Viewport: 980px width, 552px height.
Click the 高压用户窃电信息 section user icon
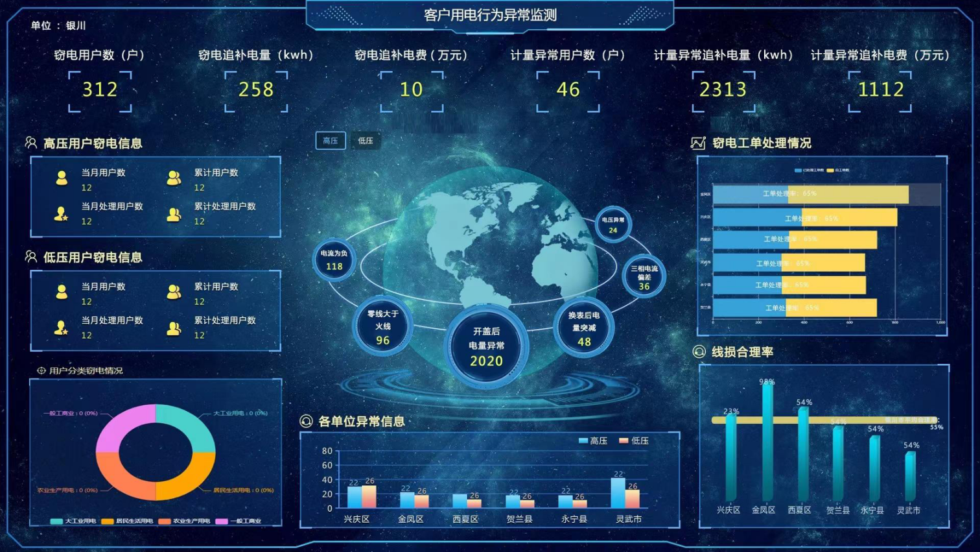pyautogui.click(x=30, y=143)
